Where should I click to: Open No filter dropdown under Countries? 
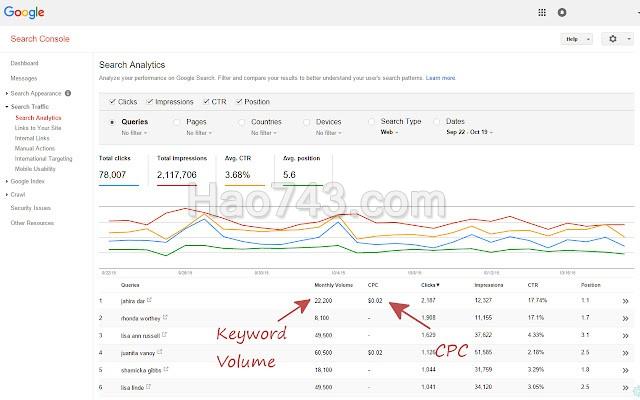pyautogui.click(x=264, y=133)
